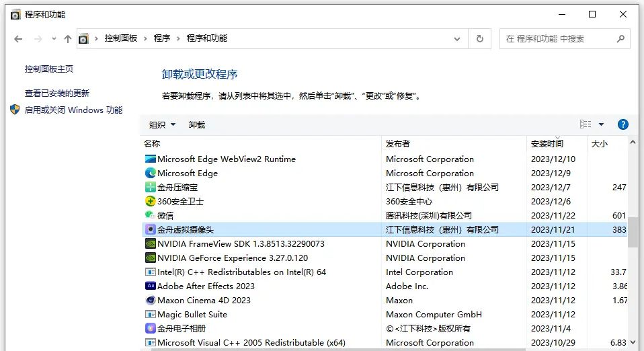Click the Microsoft Edge program icon
This screenshot has height=351, width=644.
(x=151, y=173)
